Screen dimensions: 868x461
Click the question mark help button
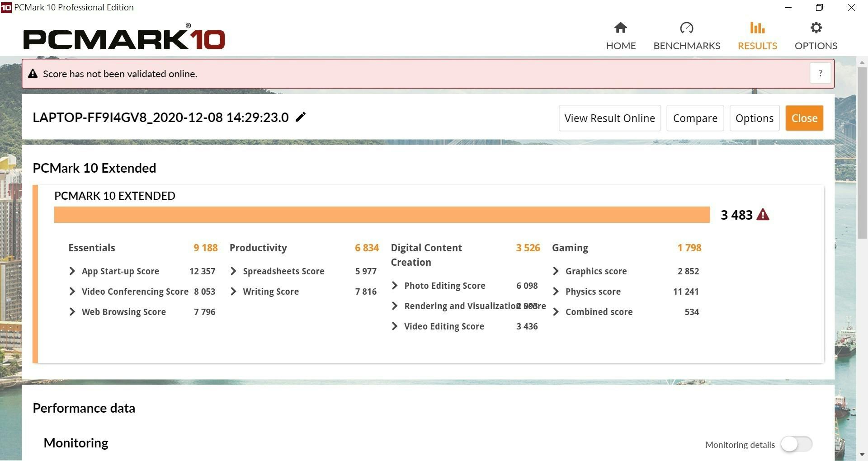(x=820, y=73)
